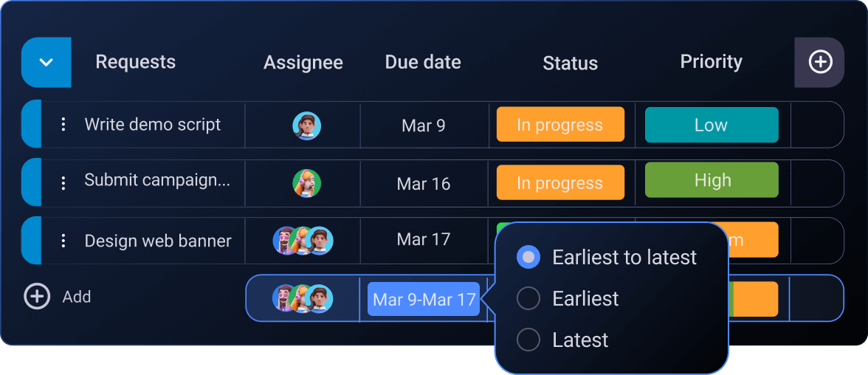
Task: Select the Earliest radio option
Action: (528, 298)
